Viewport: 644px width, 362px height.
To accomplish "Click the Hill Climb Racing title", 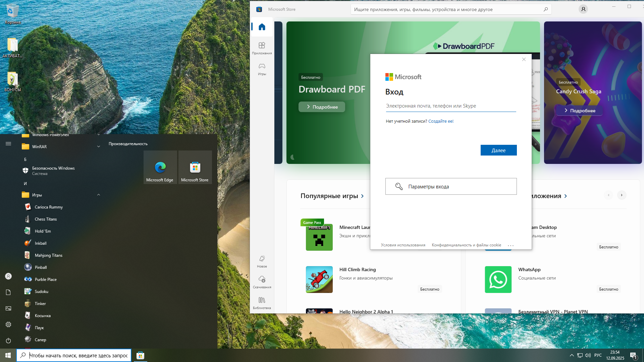I will 358,269.
